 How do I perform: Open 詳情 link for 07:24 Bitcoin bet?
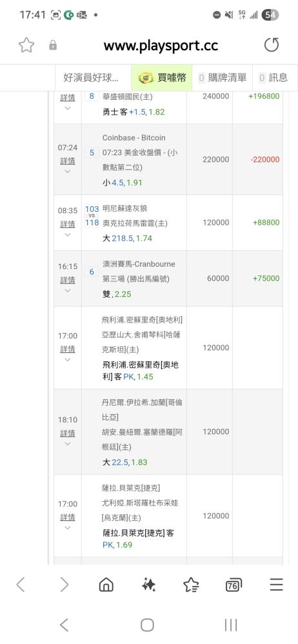68,160
